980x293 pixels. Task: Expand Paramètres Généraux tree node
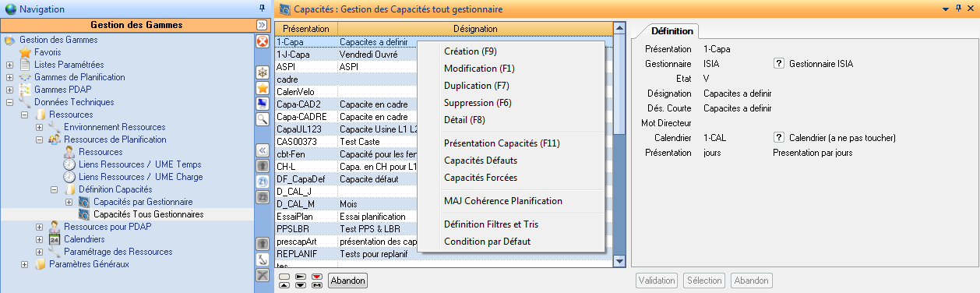click(24, 264)
